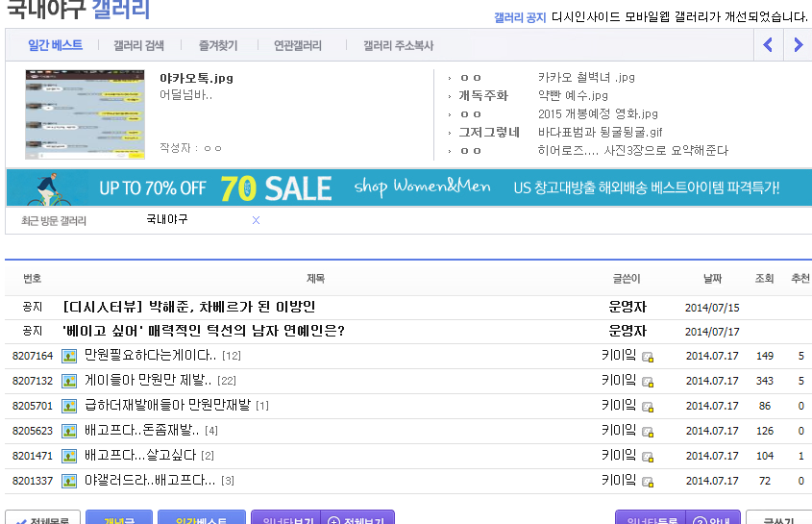Click the 개념글 button
This screenshot has height=524, width=812.
119,517
